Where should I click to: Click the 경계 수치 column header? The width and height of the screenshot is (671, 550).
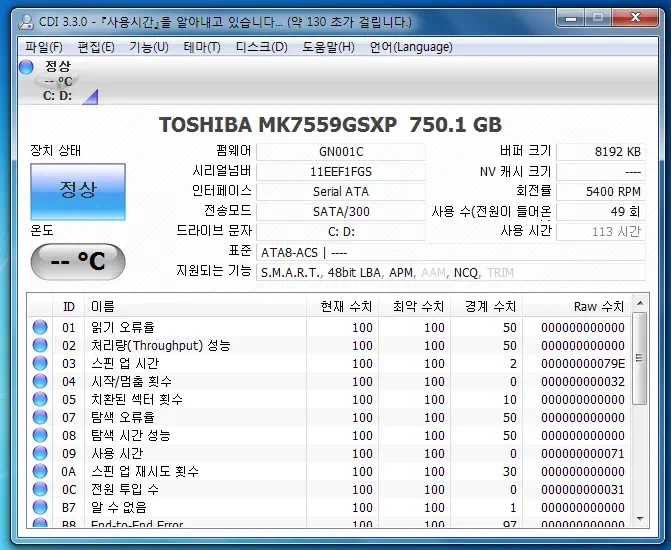(486, 306)
